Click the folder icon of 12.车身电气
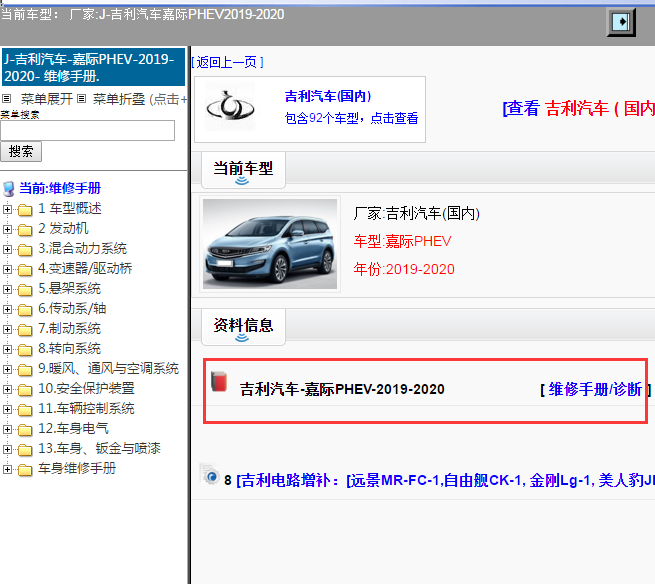Viewport: 655px width, 584px height. (25, 430)
